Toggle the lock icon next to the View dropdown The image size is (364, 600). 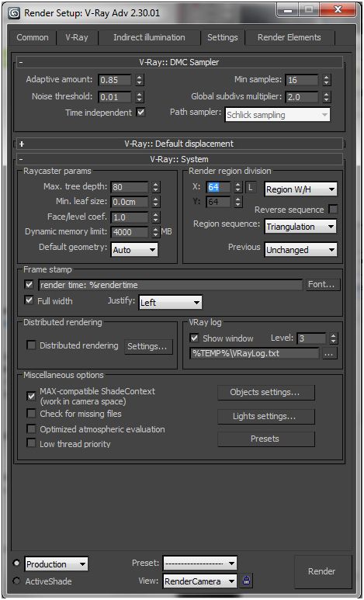pyautogui.click(x=246, y=581)
